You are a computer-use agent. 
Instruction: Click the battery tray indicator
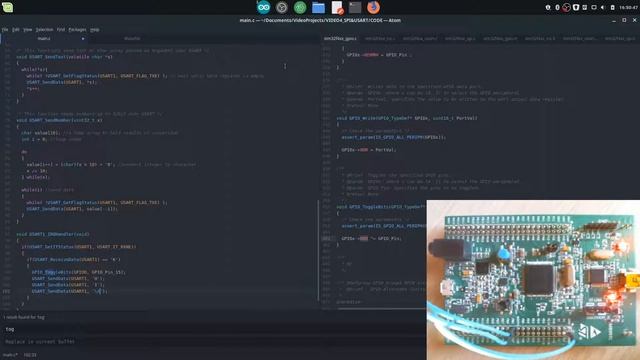click(x=612, y=7)
